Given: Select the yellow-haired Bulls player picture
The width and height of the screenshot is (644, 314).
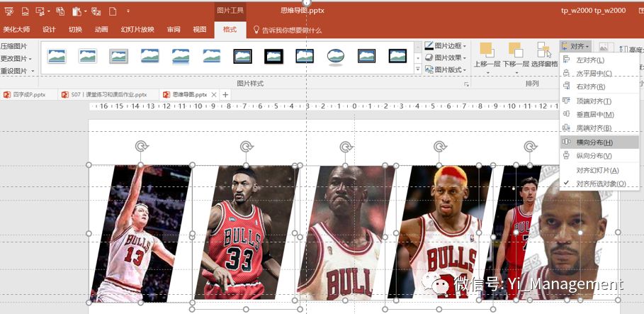Looking at the screenshot, I should click(x=439, y=232).
